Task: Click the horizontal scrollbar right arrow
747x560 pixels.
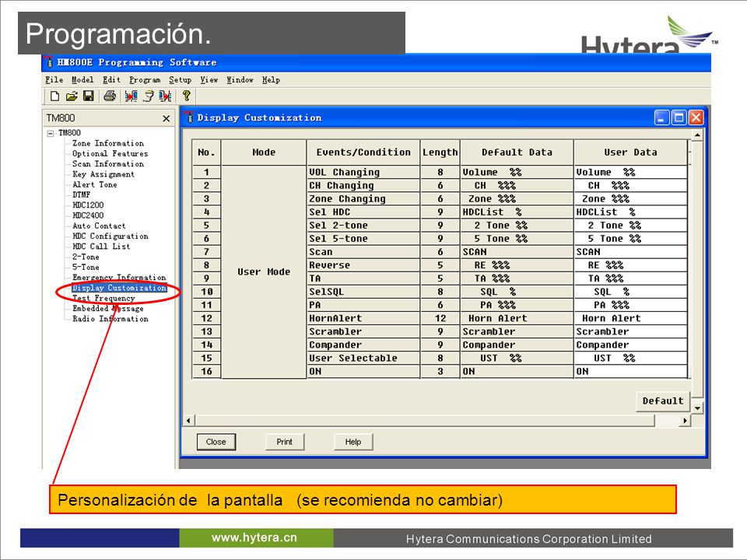Action: 685,421
